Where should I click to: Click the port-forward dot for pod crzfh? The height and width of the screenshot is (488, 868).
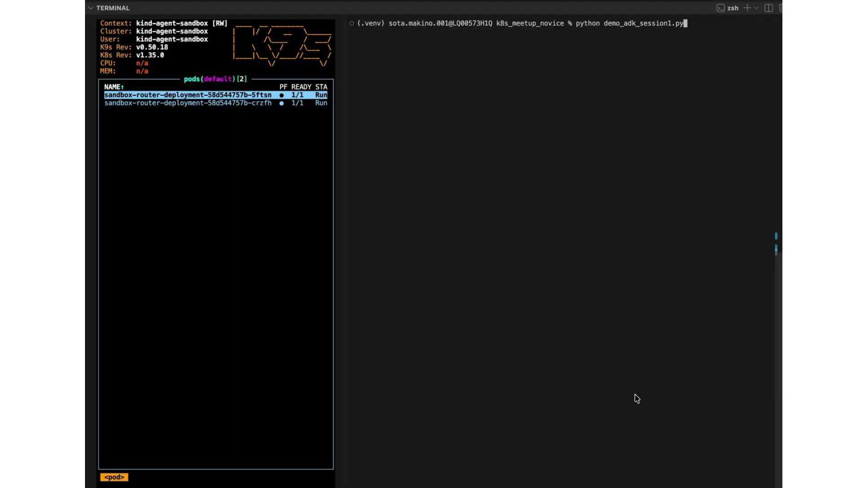point(281,103)
